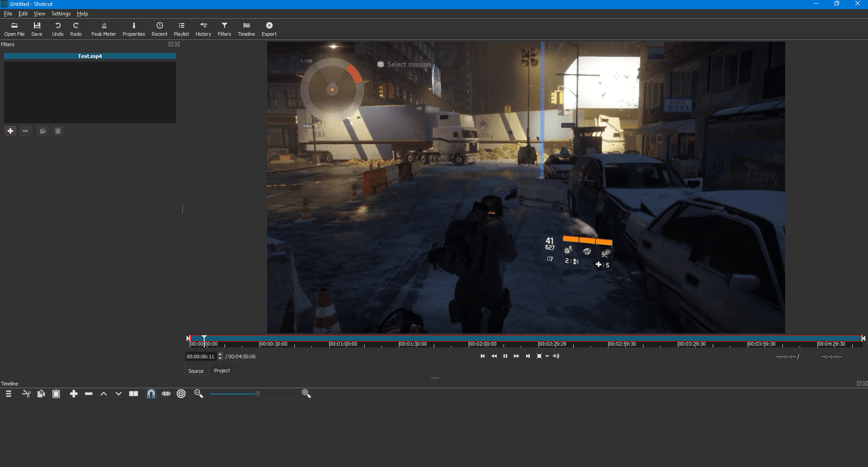Screen dimensions: 868x467
Task: Toggle the Filters panel from toolbar
Action: [224, 29]
